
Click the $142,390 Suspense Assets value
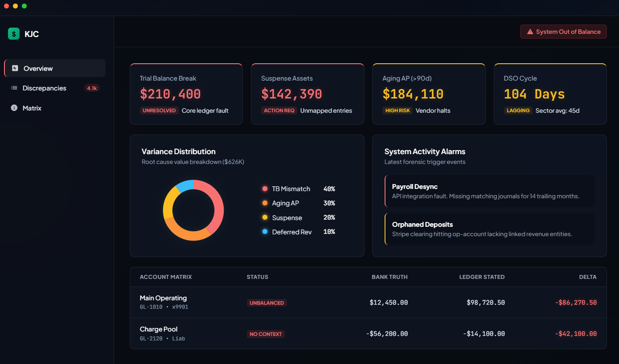[x=291, y=94]
